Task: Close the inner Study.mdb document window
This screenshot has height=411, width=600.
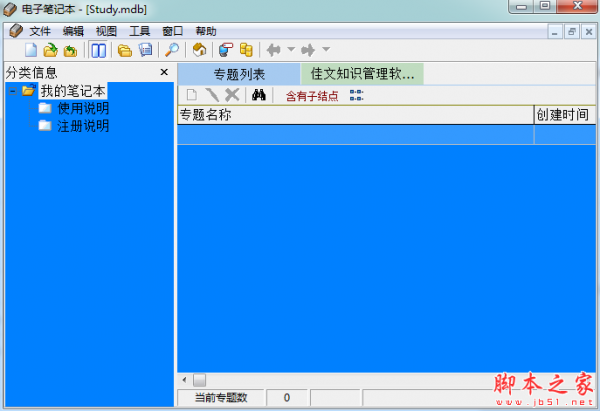Action: tap(589, 32)
